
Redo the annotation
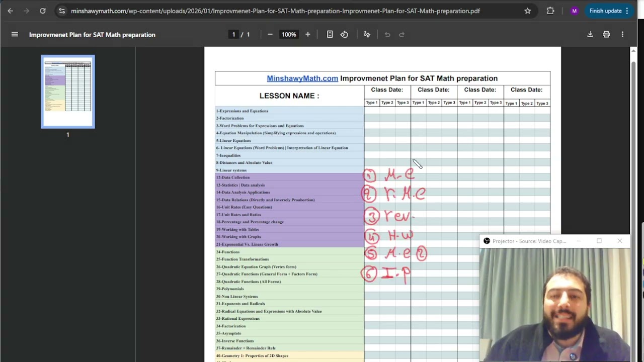[x=401, y=35]
